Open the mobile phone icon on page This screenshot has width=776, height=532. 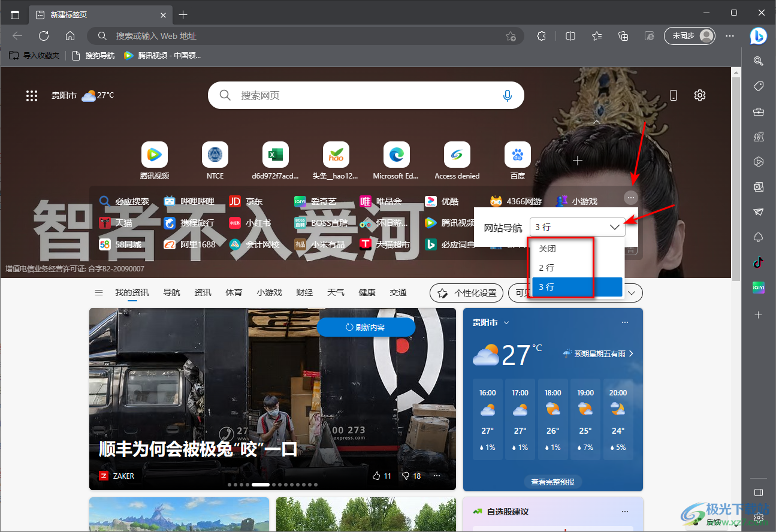(673, 95)
